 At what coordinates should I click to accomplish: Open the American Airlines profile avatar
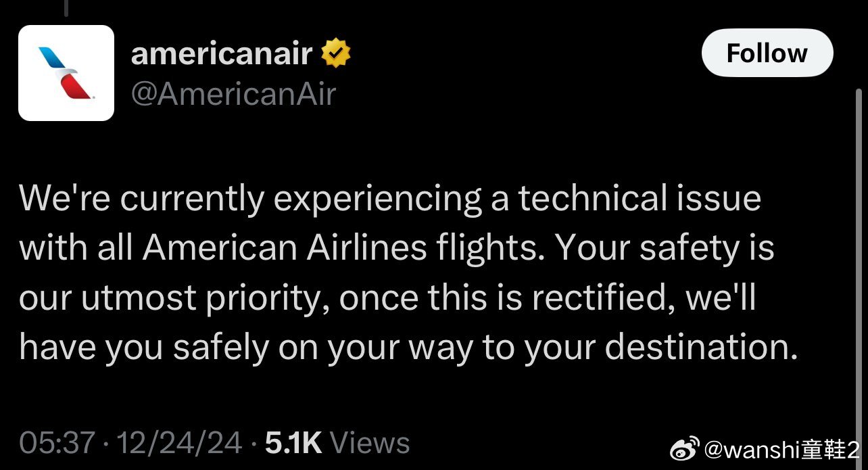66,73
